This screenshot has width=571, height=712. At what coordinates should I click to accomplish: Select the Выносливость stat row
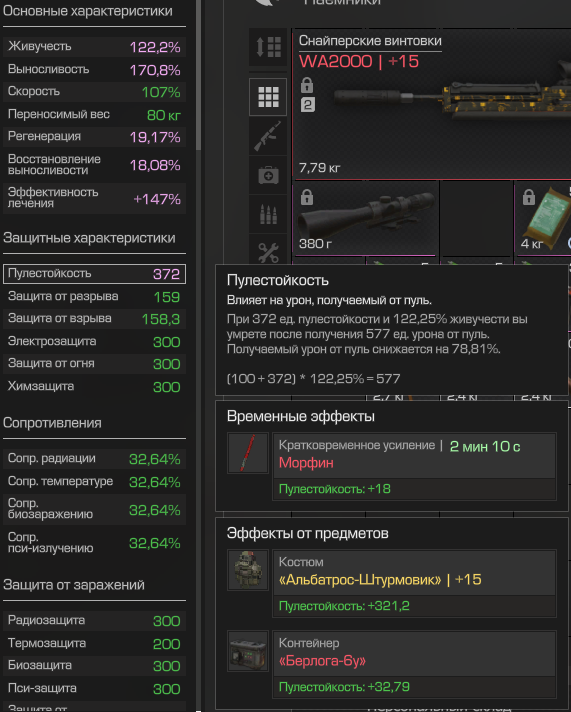click(94, 69)
